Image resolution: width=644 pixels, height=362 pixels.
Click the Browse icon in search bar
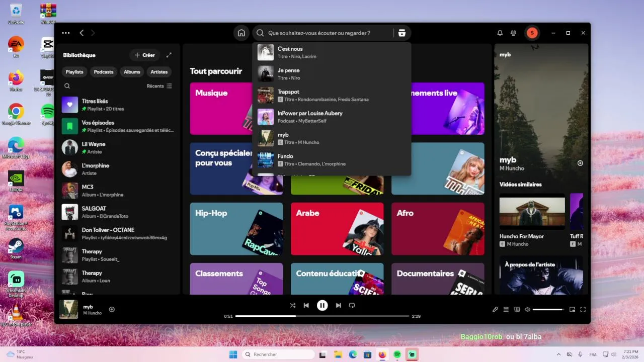pyautogui.click(x=401, y=33)
